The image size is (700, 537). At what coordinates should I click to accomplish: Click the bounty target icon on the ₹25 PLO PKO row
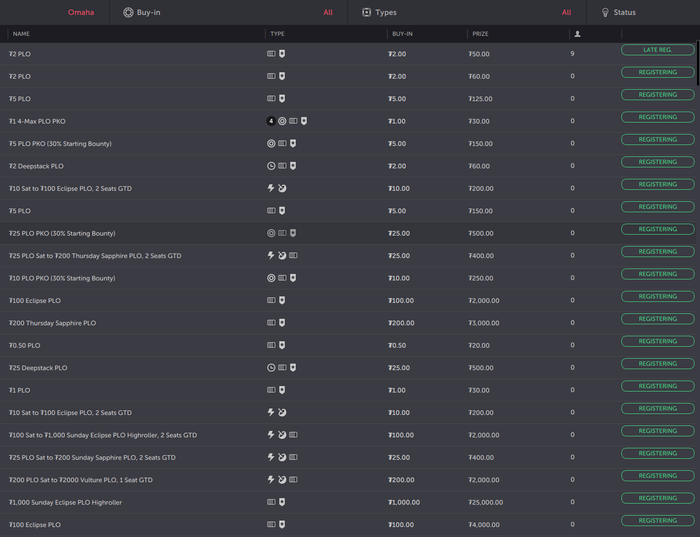click(271, 233)
